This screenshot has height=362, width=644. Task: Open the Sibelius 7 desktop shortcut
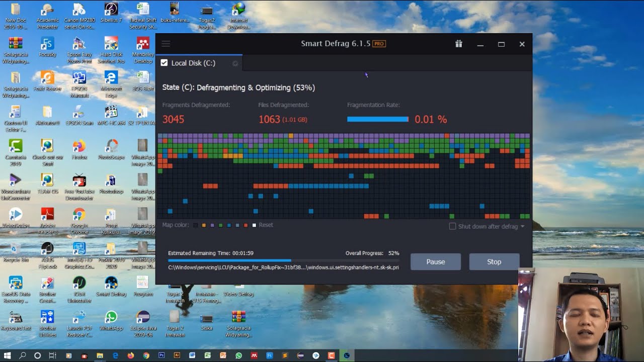click(x=111, y=13)
